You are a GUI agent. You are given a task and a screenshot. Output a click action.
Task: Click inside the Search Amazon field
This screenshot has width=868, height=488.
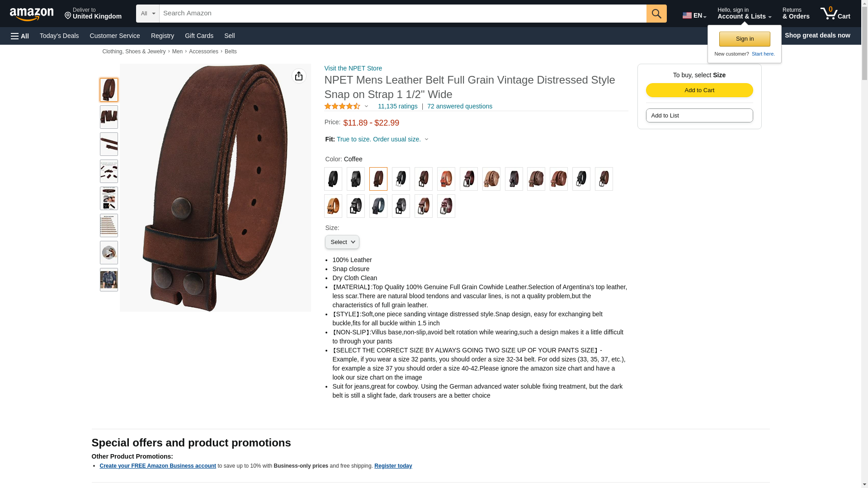point(403,14)
